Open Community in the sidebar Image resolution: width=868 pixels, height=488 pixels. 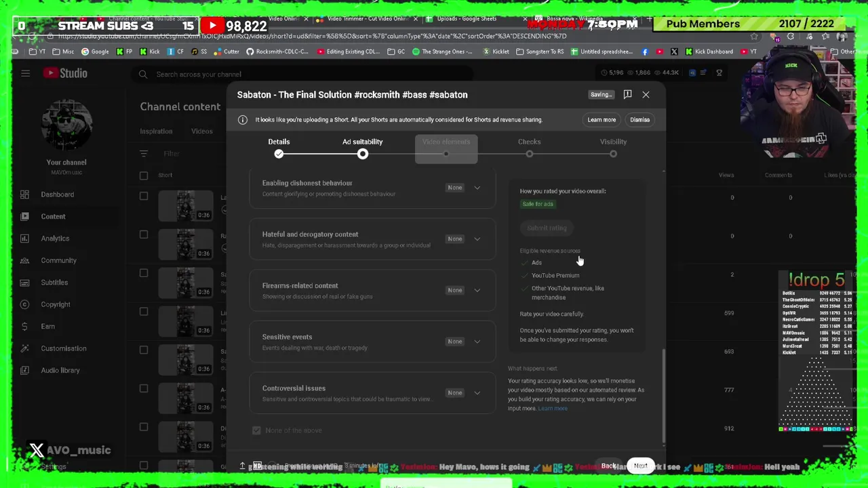point(58,260)
